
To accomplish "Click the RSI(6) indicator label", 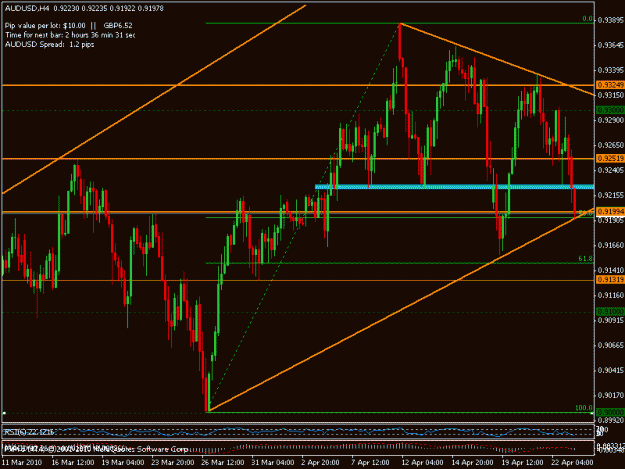I will tap(28, 432).
